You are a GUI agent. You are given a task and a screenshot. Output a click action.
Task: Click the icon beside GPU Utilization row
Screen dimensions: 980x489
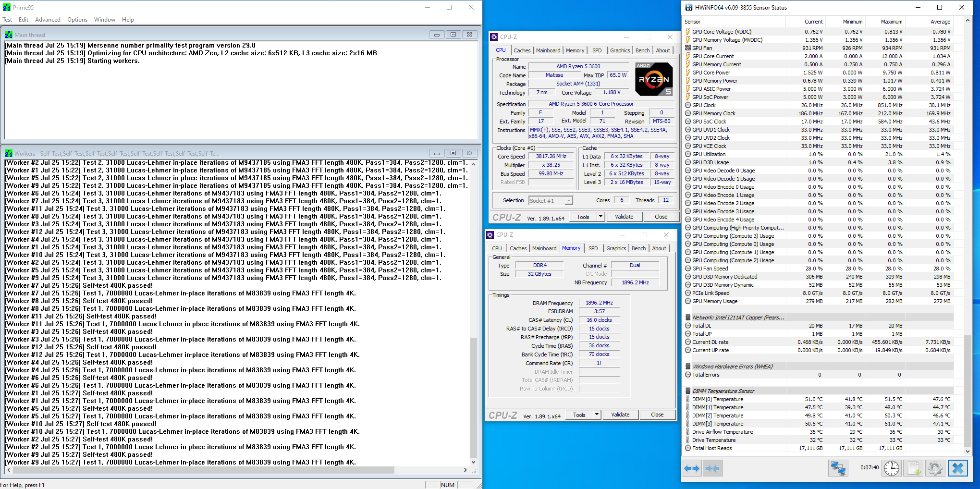click(x=688, y=154)
